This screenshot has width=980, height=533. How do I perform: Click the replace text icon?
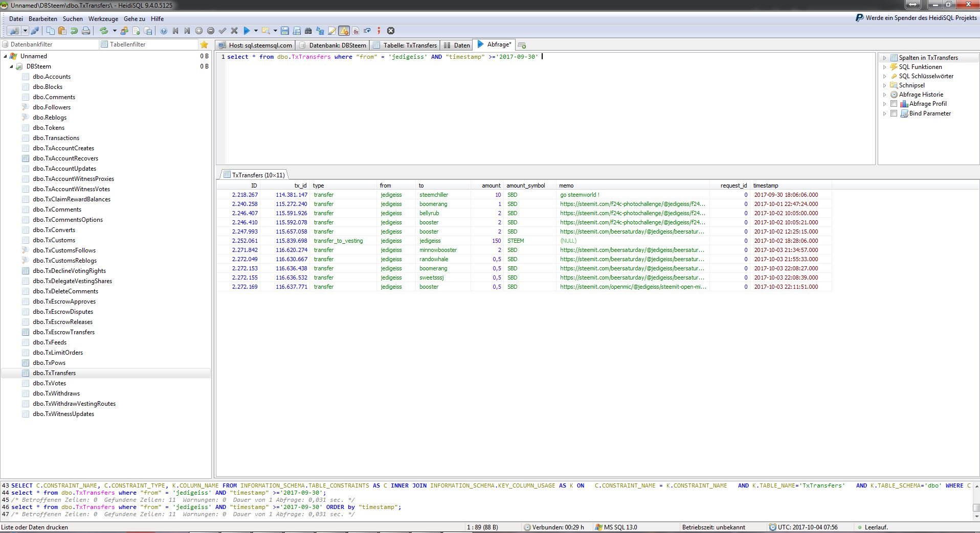pos(320,31)
